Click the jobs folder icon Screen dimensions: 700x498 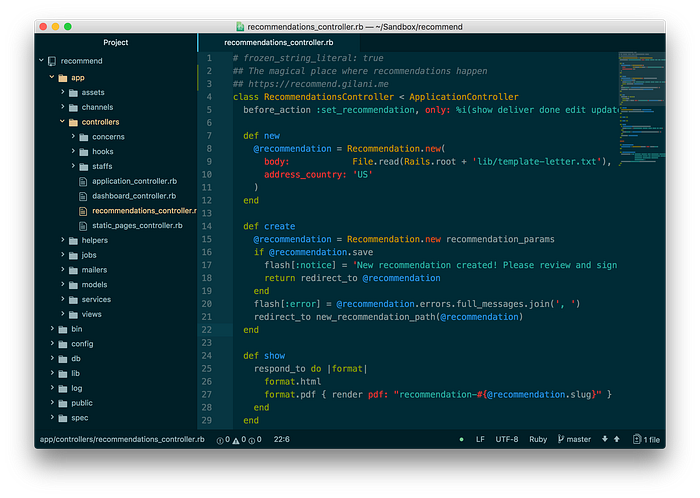click(x=74, y=255)
